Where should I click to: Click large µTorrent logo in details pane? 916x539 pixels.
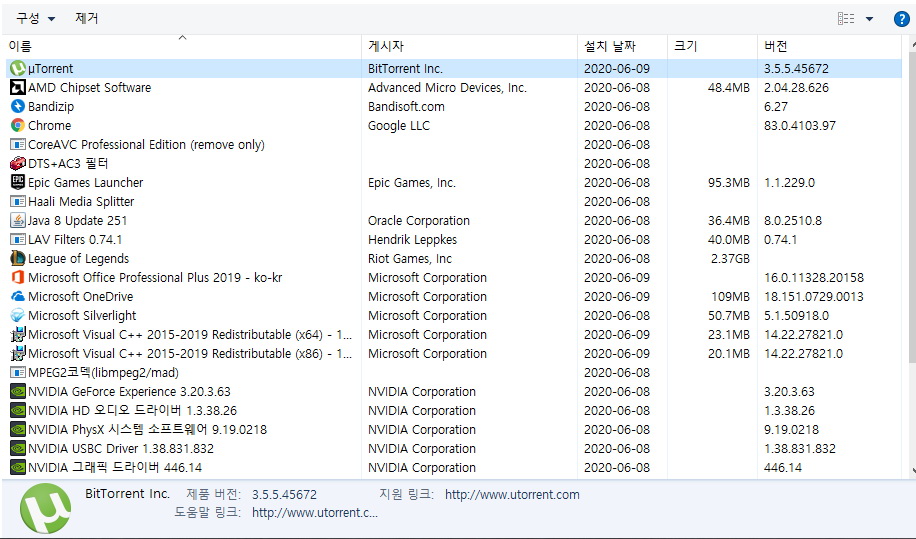(x=46, y=508)
